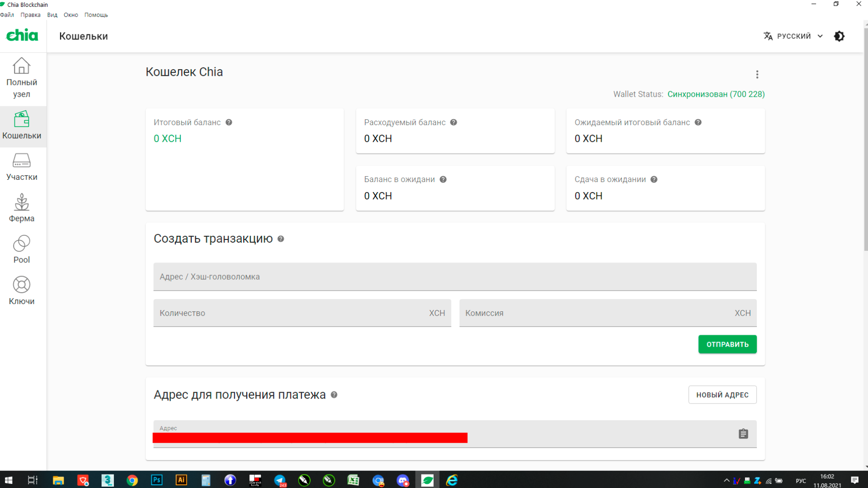Open the Keys (Ключи) section
The height and width of the screenshot is (488, 868).
click(x=22, y=291)
